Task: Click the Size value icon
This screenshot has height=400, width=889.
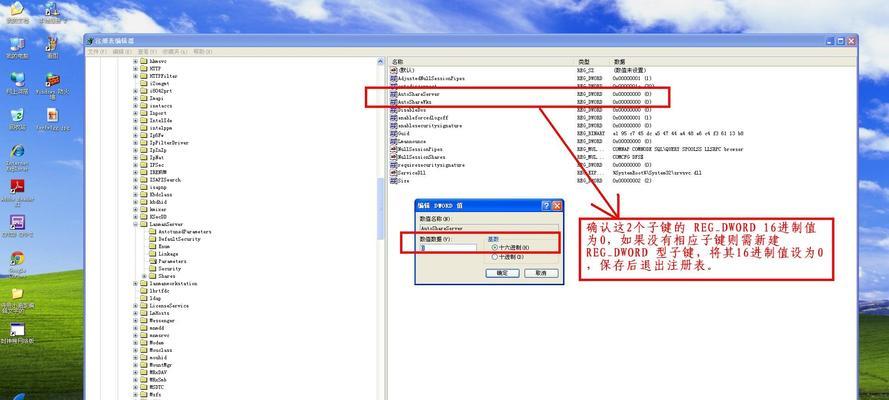Action: coord(394,181)
